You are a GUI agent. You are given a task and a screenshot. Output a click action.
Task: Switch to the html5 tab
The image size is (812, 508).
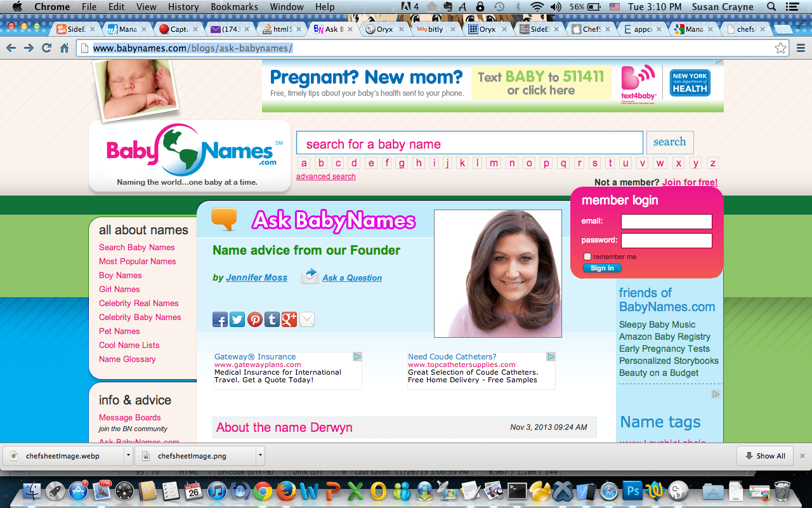[283, 29]
